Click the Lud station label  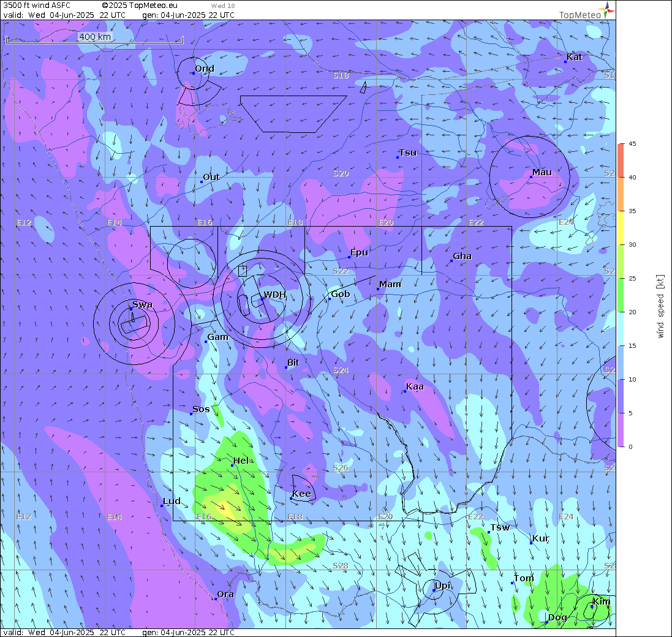pyautogui.click(x=172, y=501)
